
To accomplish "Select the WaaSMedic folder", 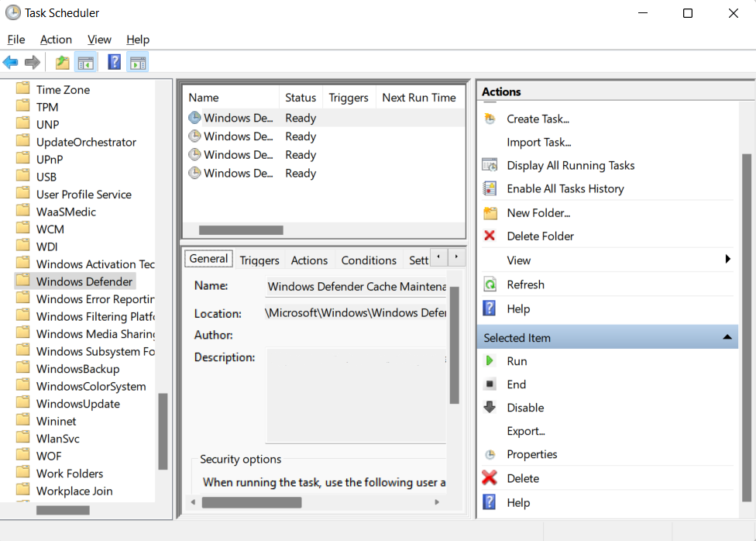I will coord(66,212).
